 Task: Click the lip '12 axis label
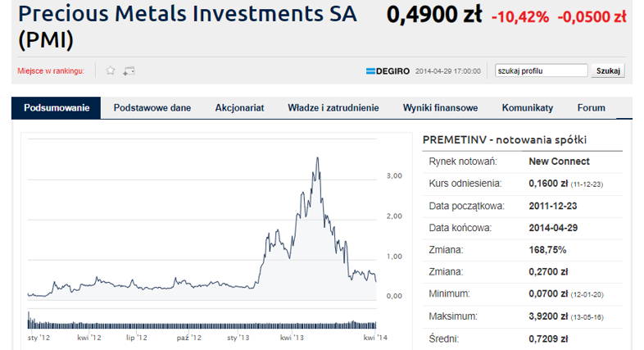click(x=136, y=338)
